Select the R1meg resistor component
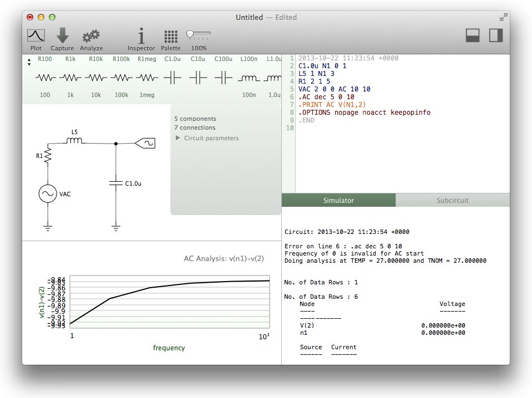The image size is (532, 398). (x=147, y=78)
